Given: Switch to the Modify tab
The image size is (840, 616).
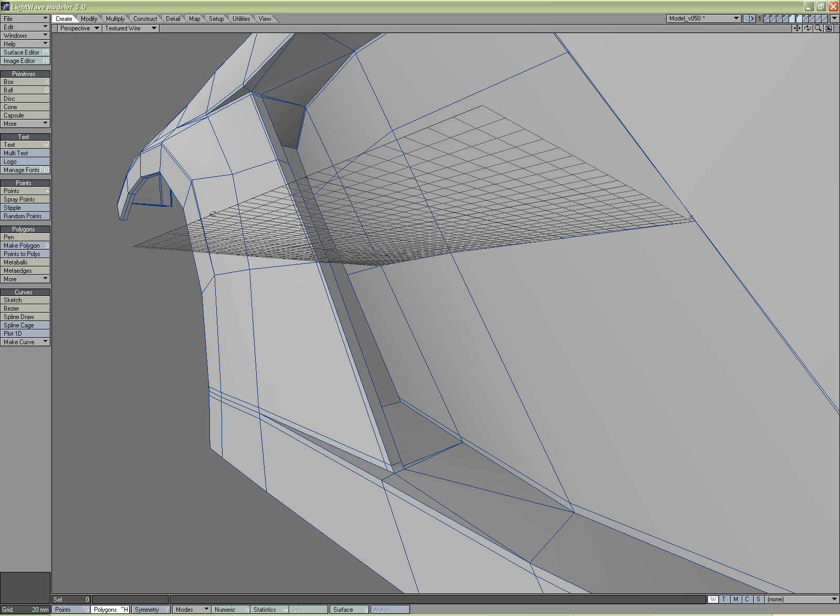Looking at the screenshot, I should [x=89, y=19].
